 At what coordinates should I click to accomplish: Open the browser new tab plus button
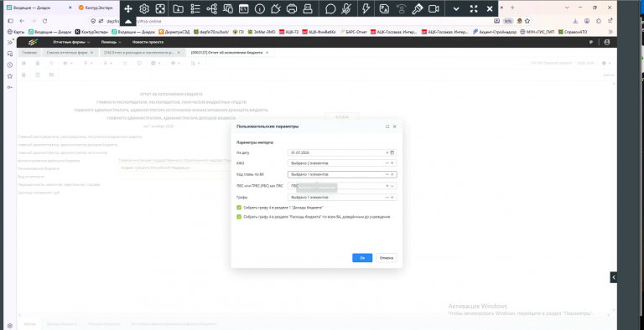pos(512,8)
